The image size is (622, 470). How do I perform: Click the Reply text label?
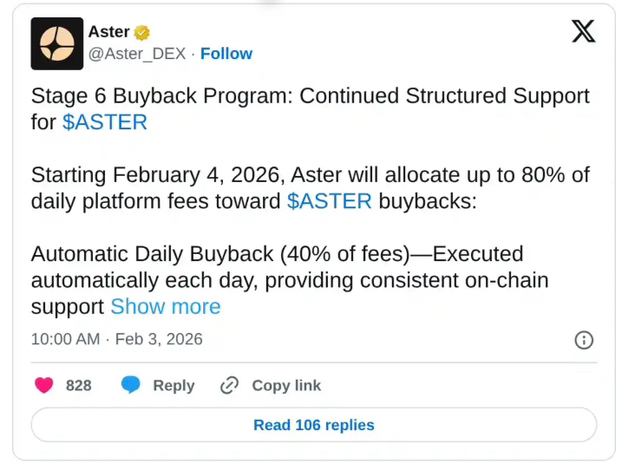pos(173,385)
